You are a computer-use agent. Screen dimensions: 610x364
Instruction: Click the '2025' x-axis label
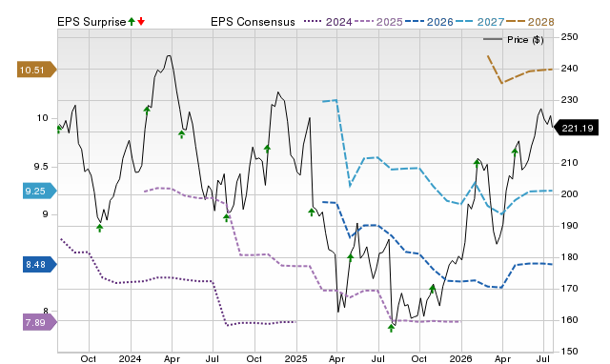pyautogui.click(x=296, y=358)
